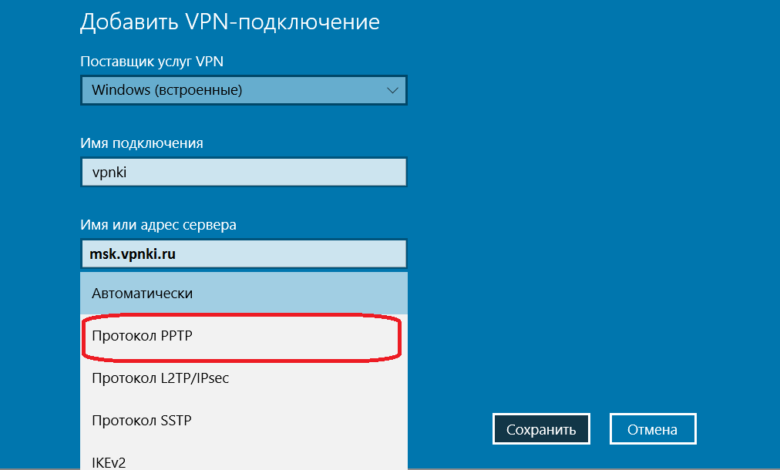
Task: Click the 'vpnki' text in the name box
Action: (110, 172)
